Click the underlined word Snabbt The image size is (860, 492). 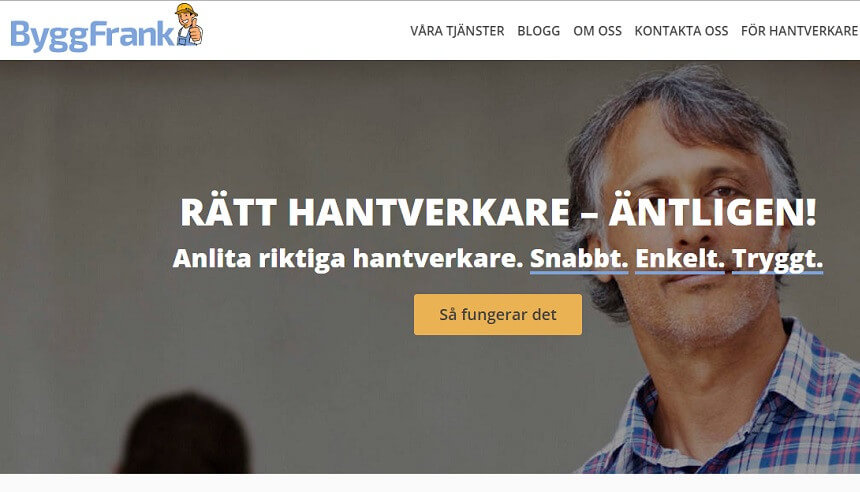(579, 258)
